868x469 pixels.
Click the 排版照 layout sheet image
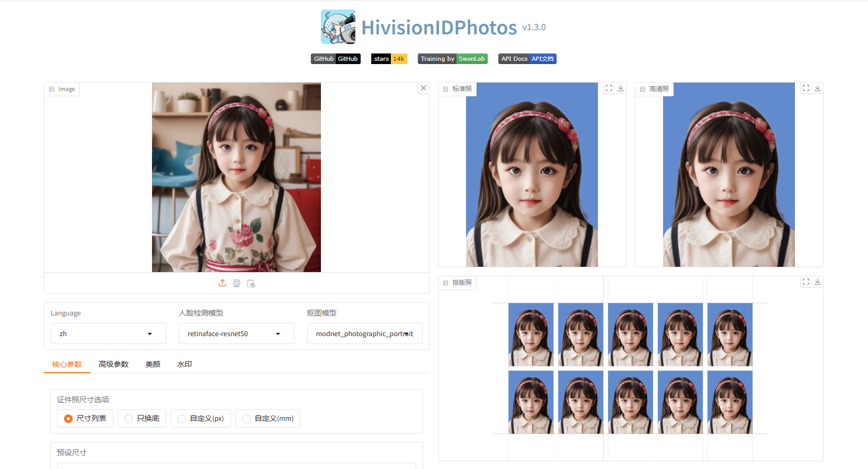pyautogui.click(x=630, y=368)
